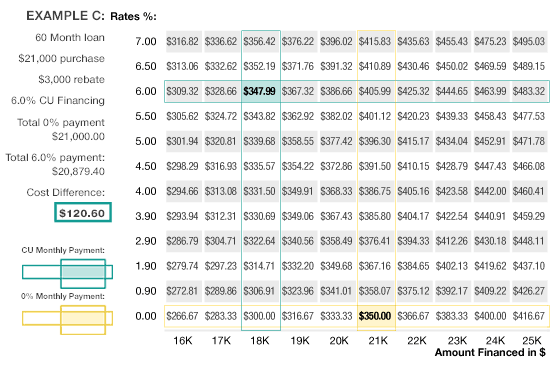Select the $495.03 cell at 7.00 rate
Screen dimensions: 550x375
[529, 41]
